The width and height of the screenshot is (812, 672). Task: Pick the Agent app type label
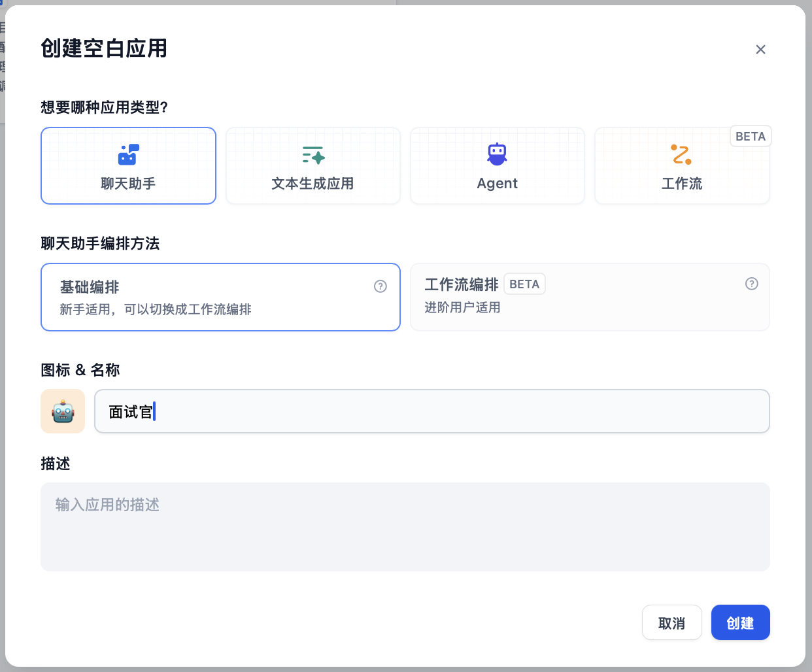pyautogui.click(x=497, y=184)
